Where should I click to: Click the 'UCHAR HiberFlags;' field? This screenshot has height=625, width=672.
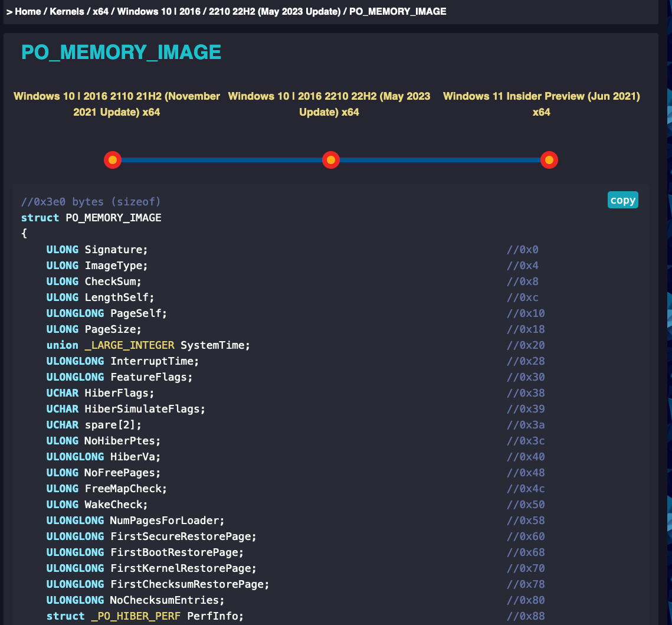[100, 393]
